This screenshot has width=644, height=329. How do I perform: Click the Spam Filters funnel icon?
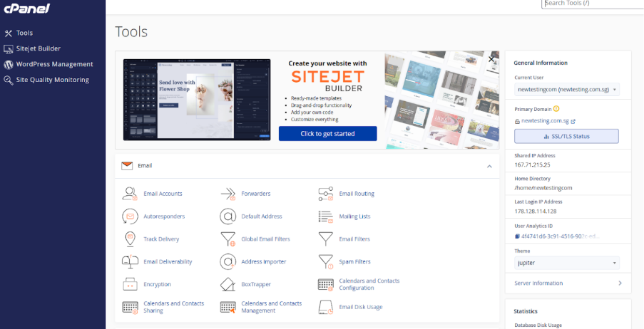[325, 261]
